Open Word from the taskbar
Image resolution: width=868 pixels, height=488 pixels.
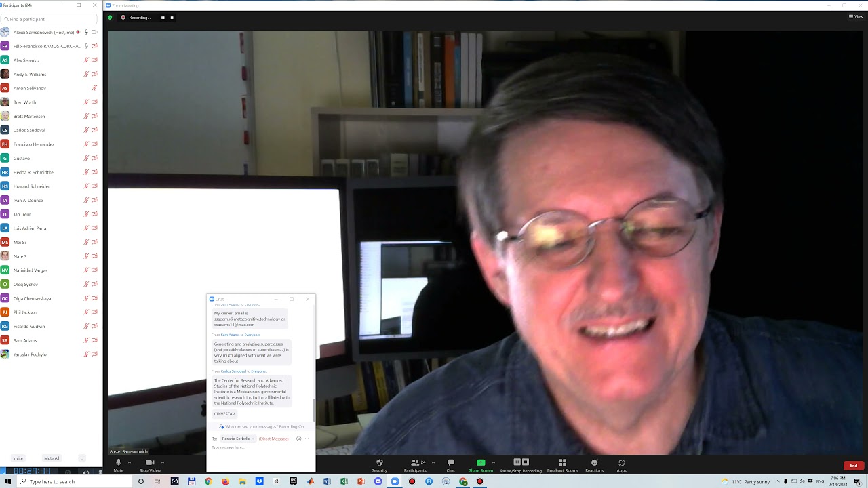tap(327, 481)
